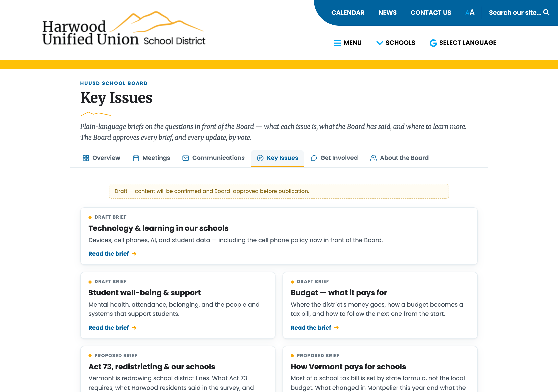This screenshot has height=392, width=558.
Task: Click the Get Involved speech bubble icon
Action: pos(314,158)
